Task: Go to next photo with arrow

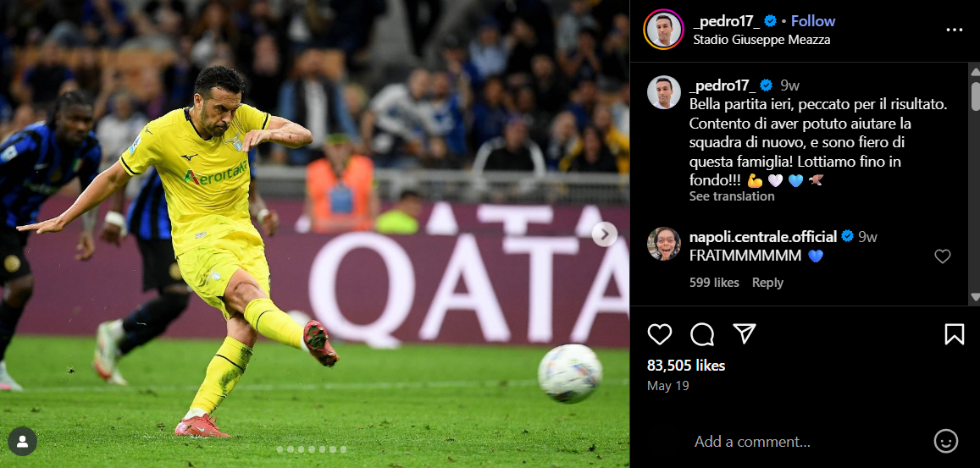Action: pos(605,234)
